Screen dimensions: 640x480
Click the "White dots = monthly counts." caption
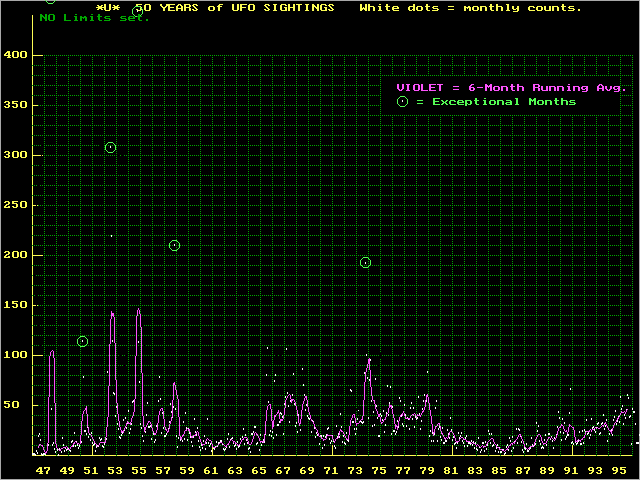pyautogui.click(x=470, y=7)
